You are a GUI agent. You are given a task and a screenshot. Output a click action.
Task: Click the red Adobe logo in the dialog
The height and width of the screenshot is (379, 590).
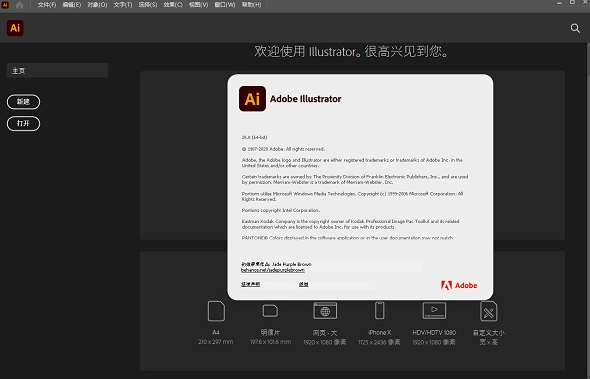coord(459,285)
